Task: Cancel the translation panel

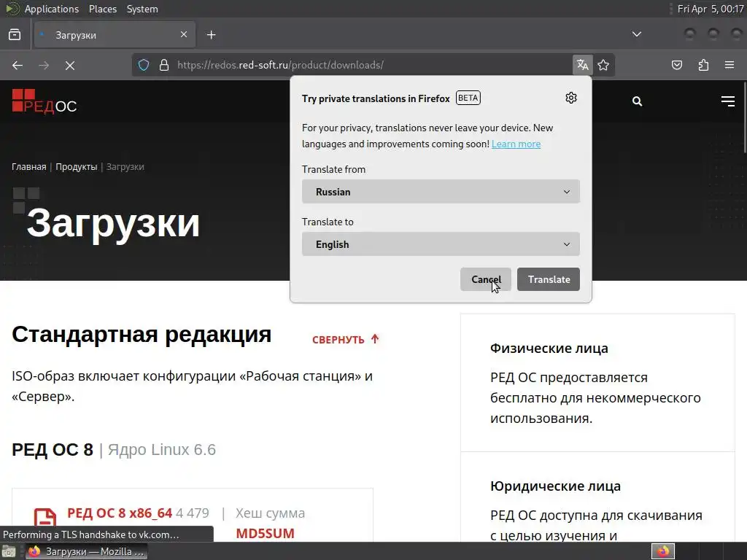Action: pyautogui.click(x=485, y=279)
